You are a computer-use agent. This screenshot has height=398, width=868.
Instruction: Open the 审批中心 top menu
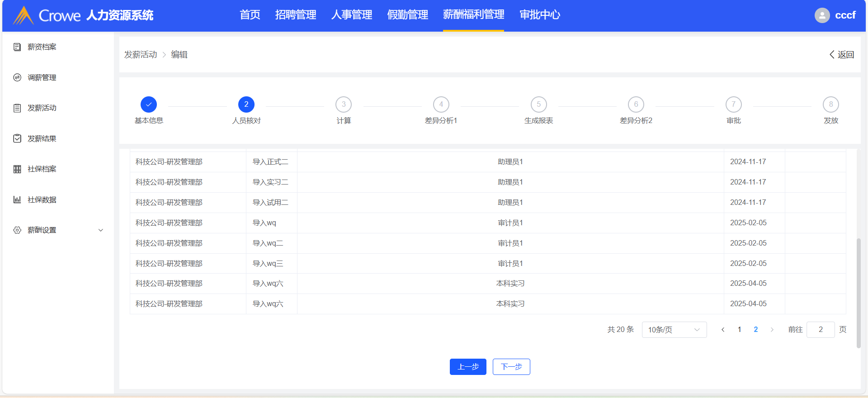(539, 15)
